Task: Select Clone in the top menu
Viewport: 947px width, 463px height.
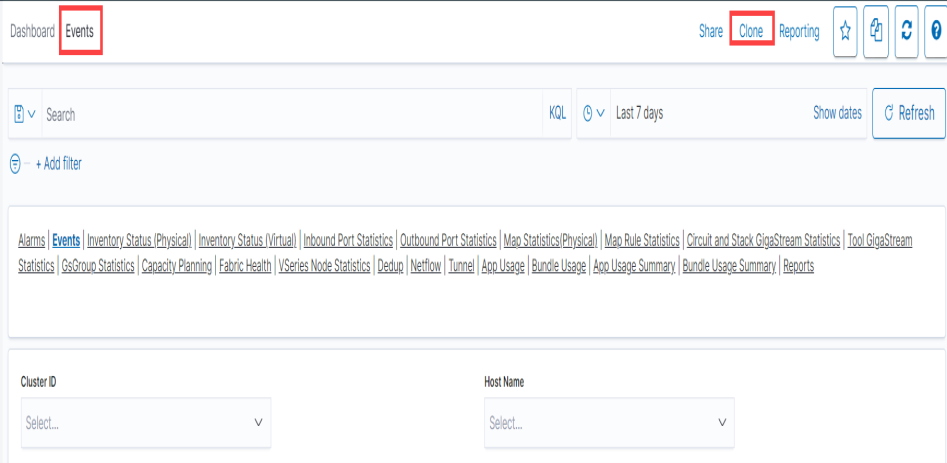Action: click(751, 32)
